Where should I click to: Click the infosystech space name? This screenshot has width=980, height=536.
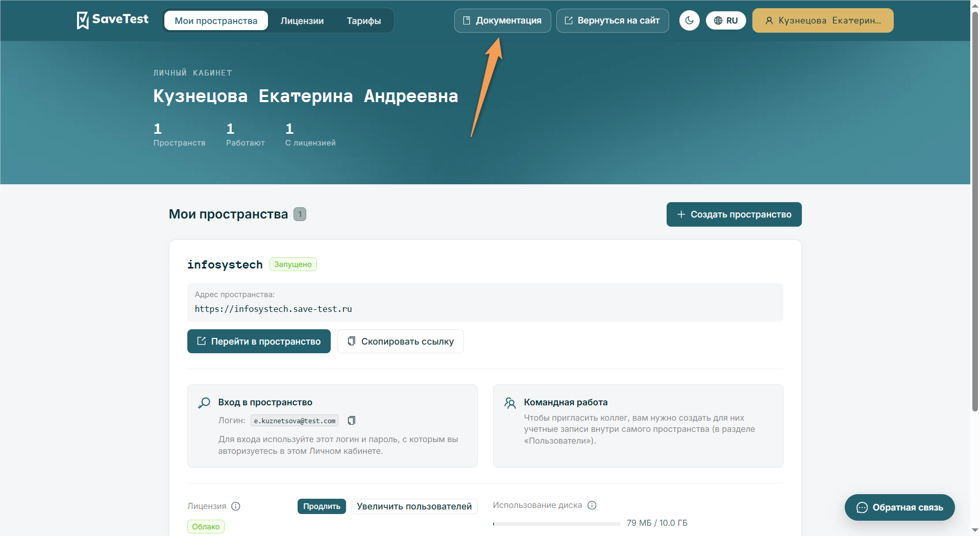click(225, 264)
